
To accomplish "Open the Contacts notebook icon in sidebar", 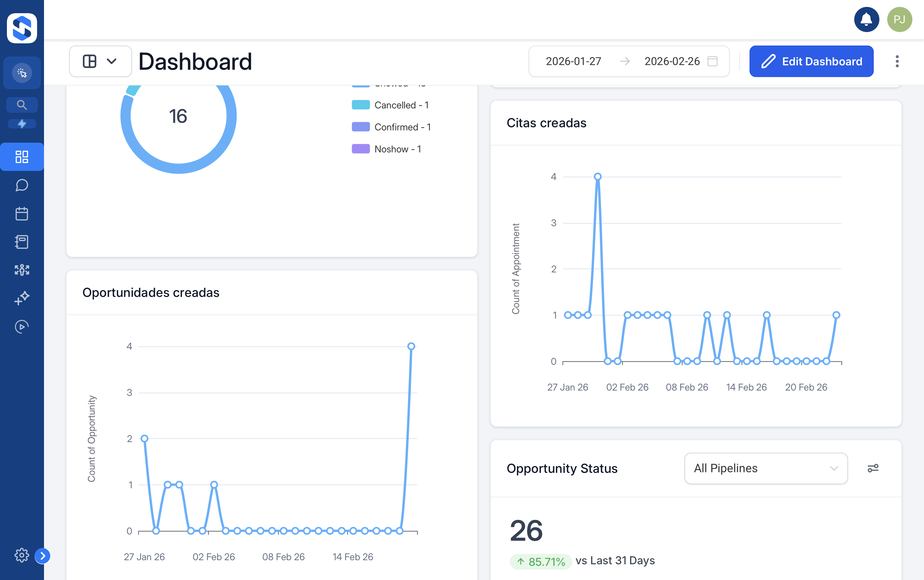I will pyautogui.click(x=22, y=242).
